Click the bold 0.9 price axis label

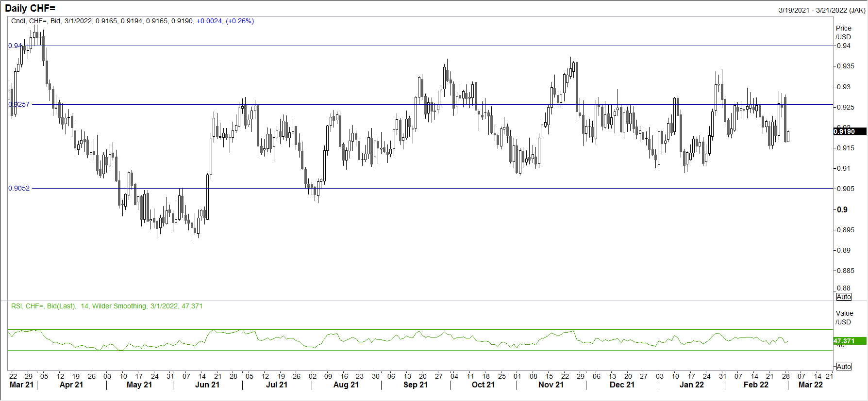pos(842,209)
